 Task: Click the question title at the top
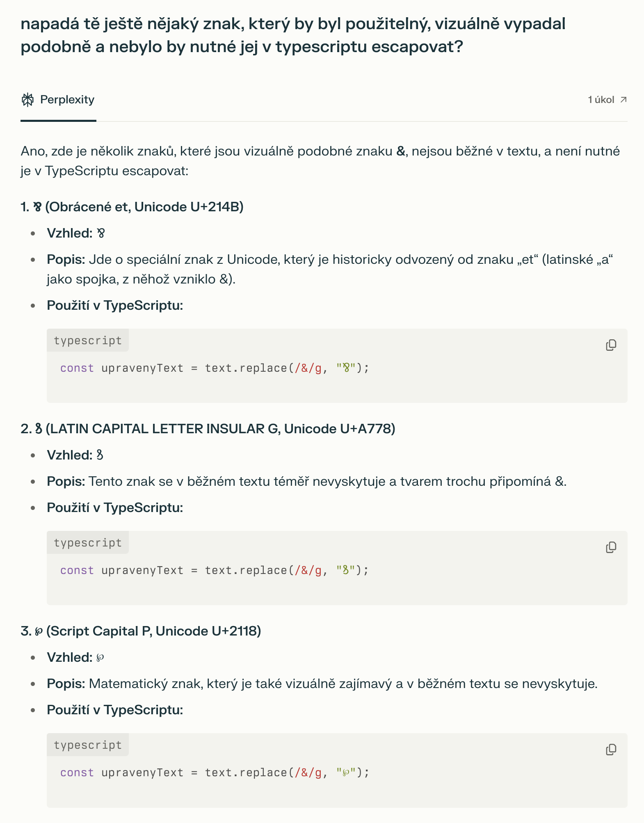pos(293,35)
